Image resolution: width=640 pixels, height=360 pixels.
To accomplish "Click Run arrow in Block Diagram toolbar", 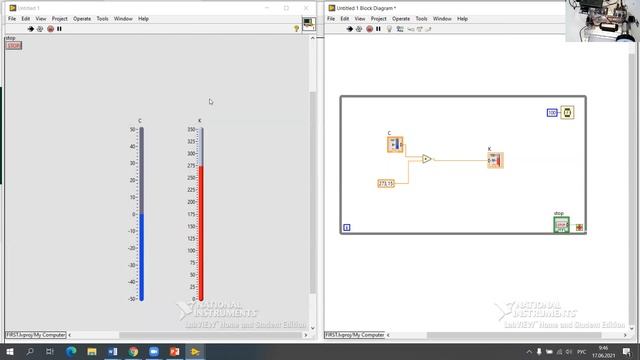I will point(349,29).
